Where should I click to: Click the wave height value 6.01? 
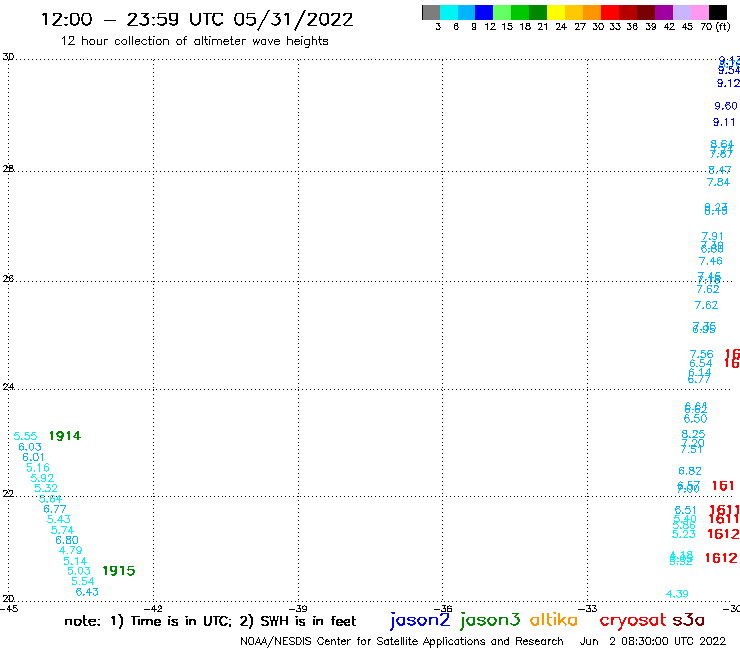tap(33, 457)
